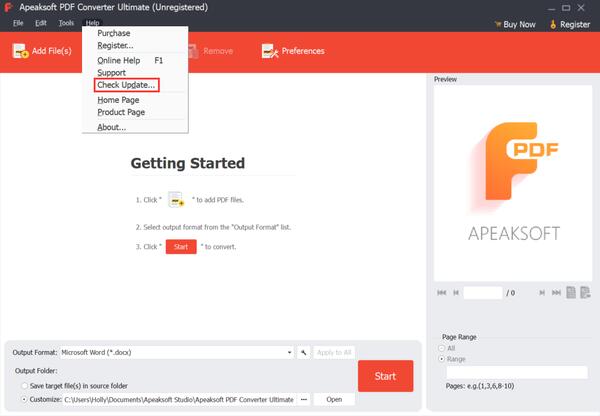600x416 pixels.
Task: Open the Tools menu
Action: pyautogui.click(x=66, y=23)
